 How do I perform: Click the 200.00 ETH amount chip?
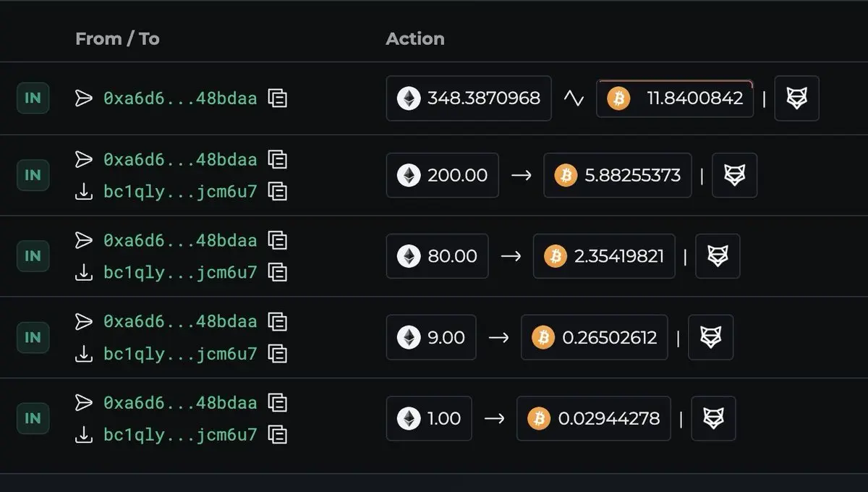pyautogui.click(x=442, y=175)
